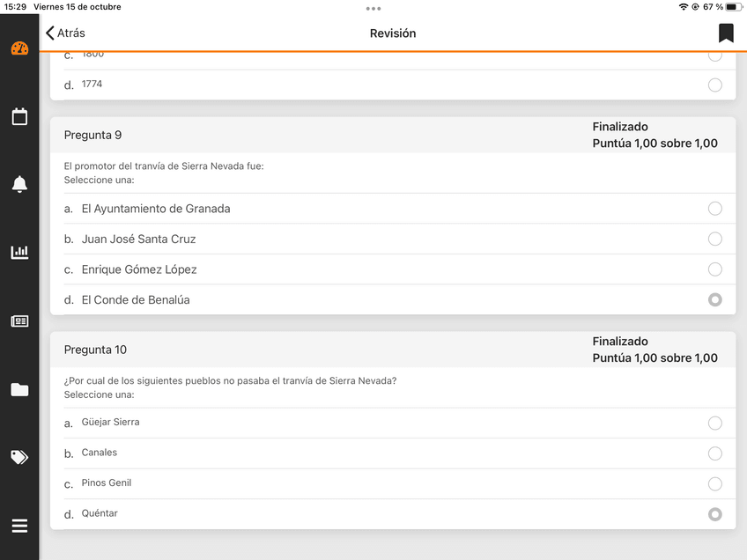Open notifications bell in sidebar

point(19,184)
